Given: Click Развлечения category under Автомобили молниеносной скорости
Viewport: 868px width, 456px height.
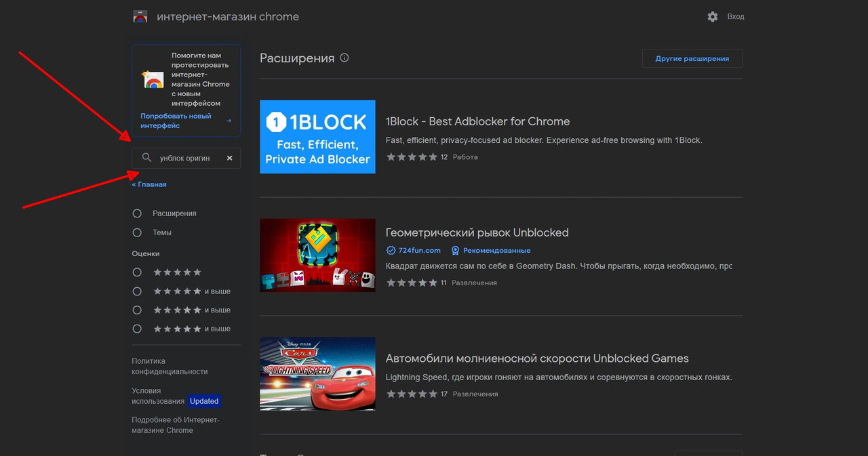Looking at the screenshot, I should point(475,394).
